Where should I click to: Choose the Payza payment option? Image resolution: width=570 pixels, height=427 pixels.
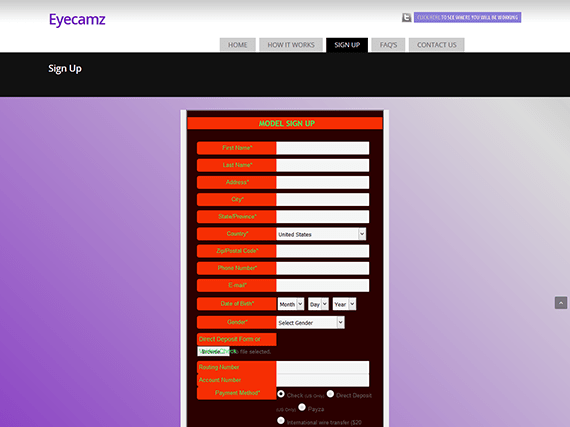coord(302,407)
